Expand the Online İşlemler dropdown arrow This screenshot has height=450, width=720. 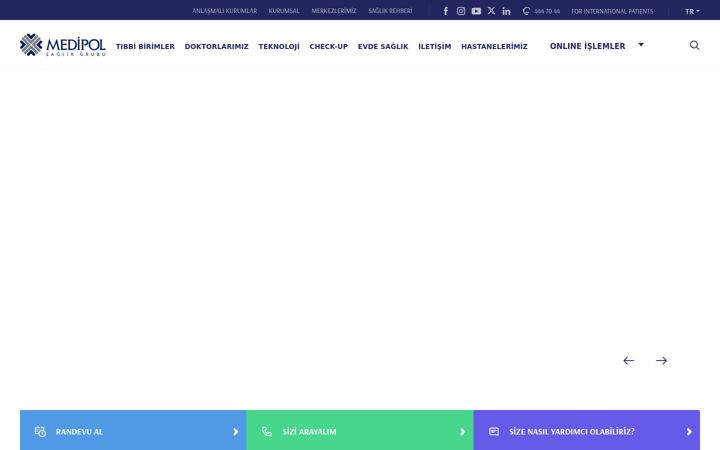pos(641,45)
